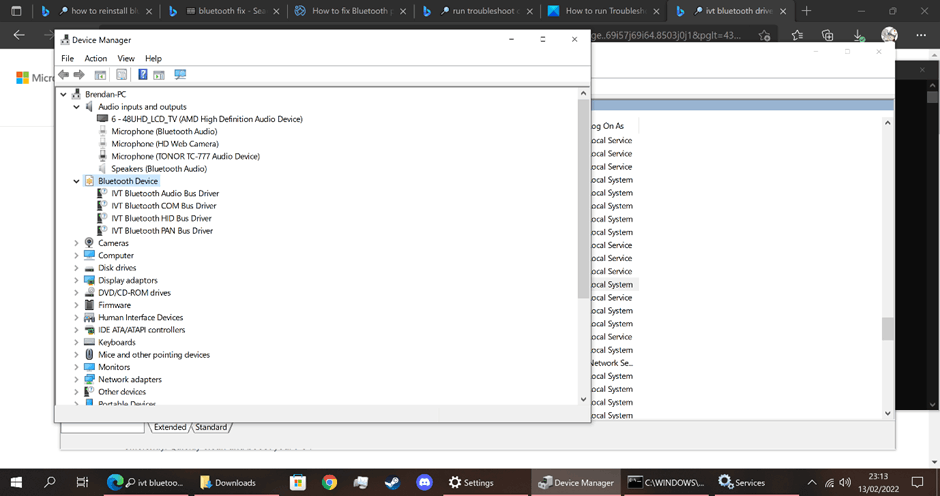Select Speakers (Bluetooth Audio) device
Viewport: 940px width, 496px height.
point(159,169)
